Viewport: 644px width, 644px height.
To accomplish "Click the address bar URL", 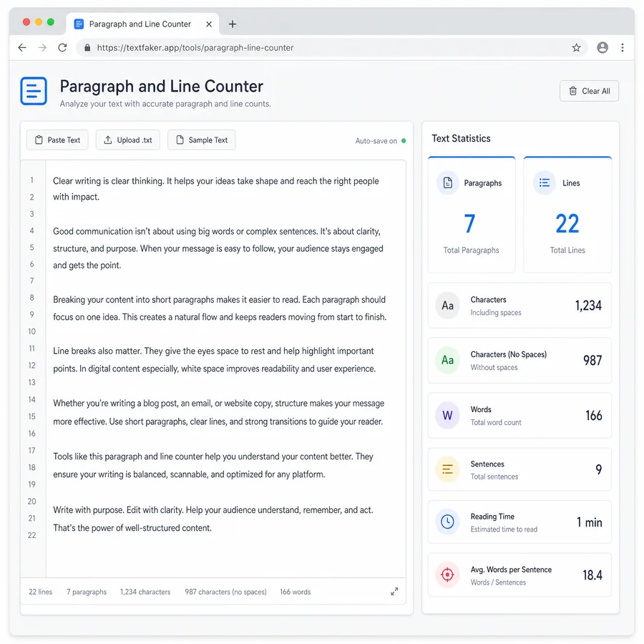I will pos(195,48).
